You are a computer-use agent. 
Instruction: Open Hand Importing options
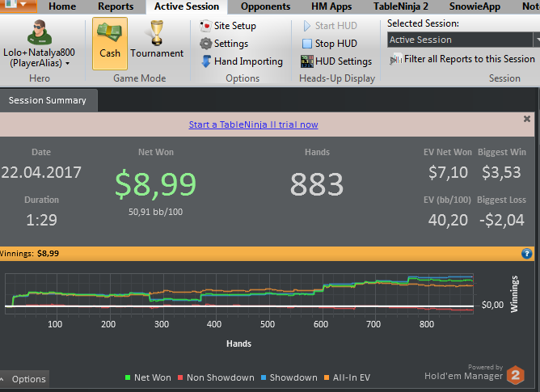point(242,61)
